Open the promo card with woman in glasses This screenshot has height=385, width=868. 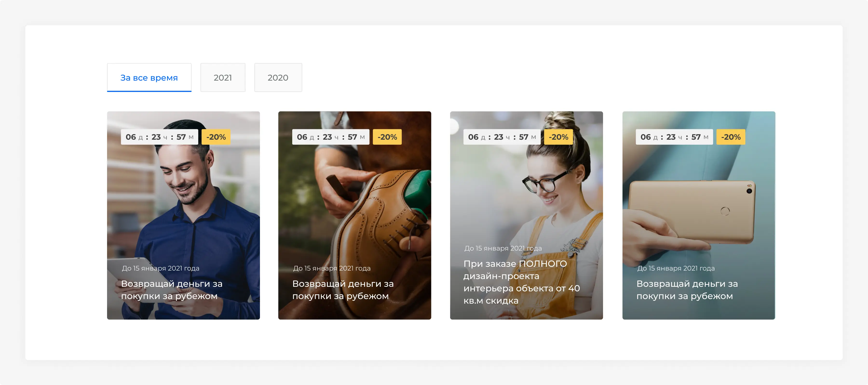click(526, 215)
